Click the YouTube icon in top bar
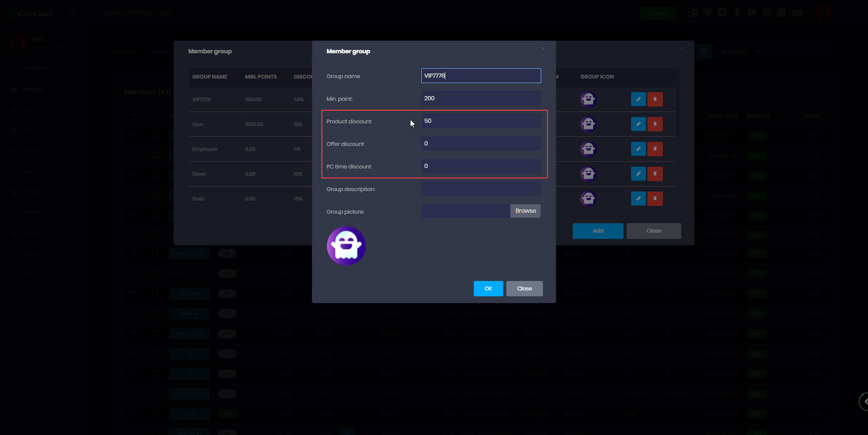This screenshot has height=435, width=868. 751,13
